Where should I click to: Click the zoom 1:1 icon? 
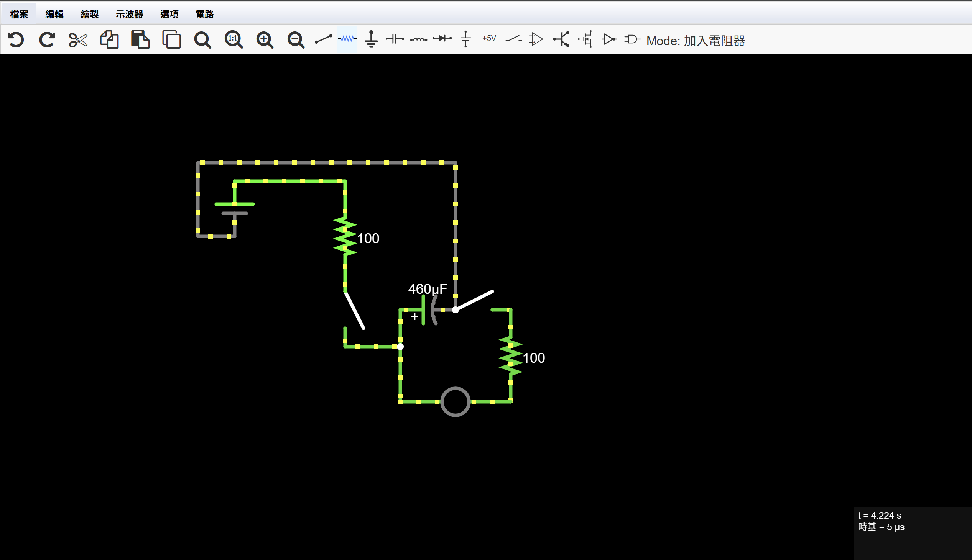click(x=233, y=39)
